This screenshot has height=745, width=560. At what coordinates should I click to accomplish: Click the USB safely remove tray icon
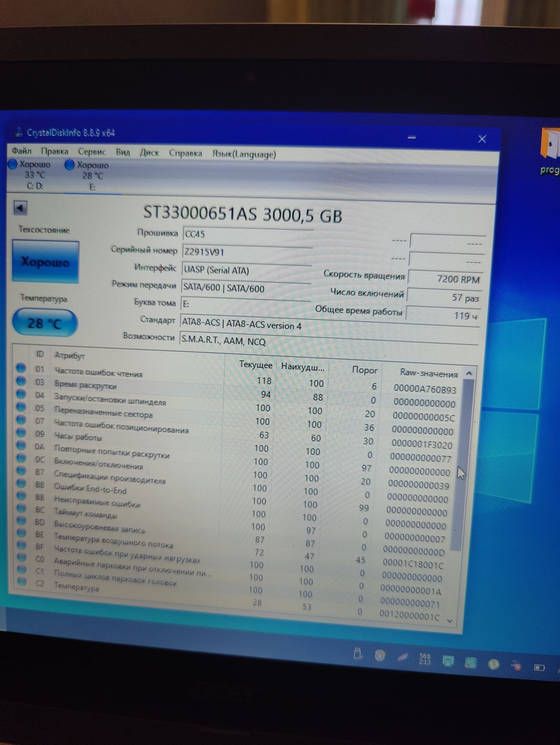358,654
